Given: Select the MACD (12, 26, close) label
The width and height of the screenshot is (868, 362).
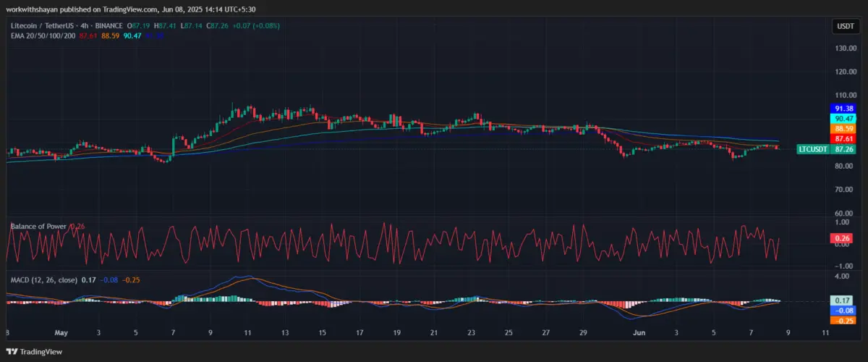Looking at the screenshot, I should click(x=43, y=279).
